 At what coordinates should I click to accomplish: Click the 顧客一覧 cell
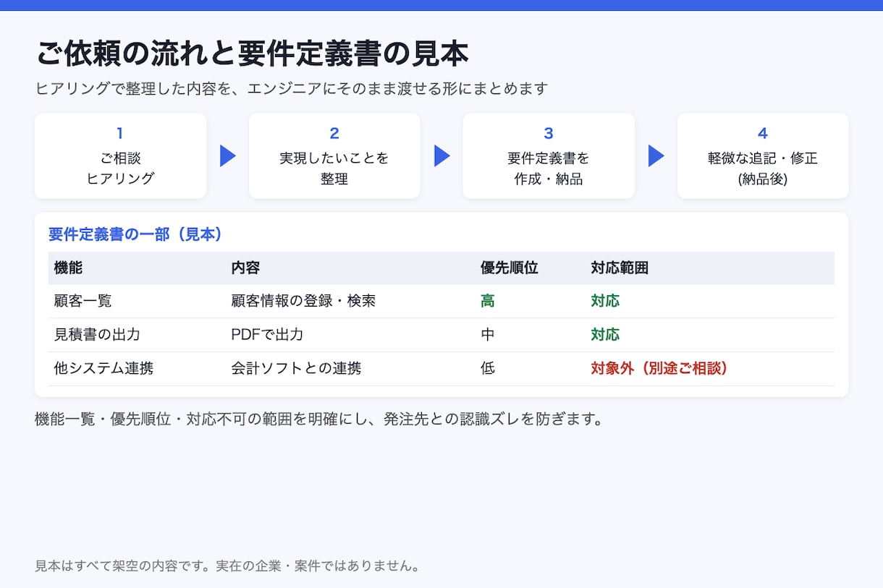tap(83, 301)
